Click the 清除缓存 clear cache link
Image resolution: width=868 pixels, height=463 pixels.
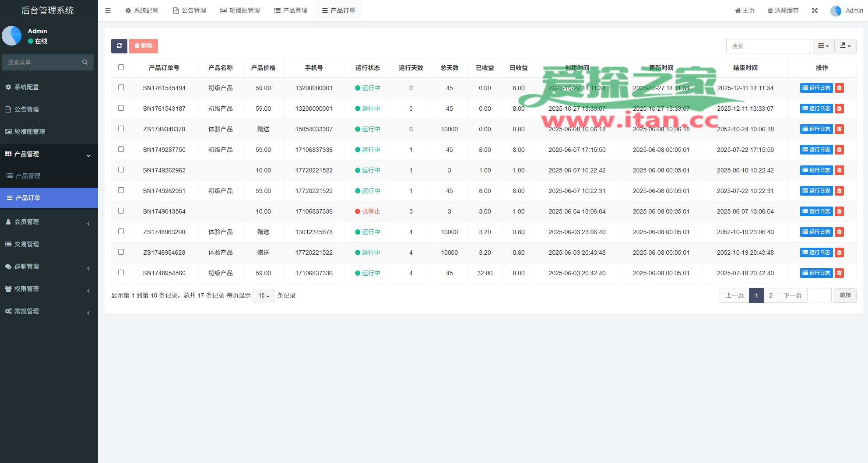tap(783, 11)
